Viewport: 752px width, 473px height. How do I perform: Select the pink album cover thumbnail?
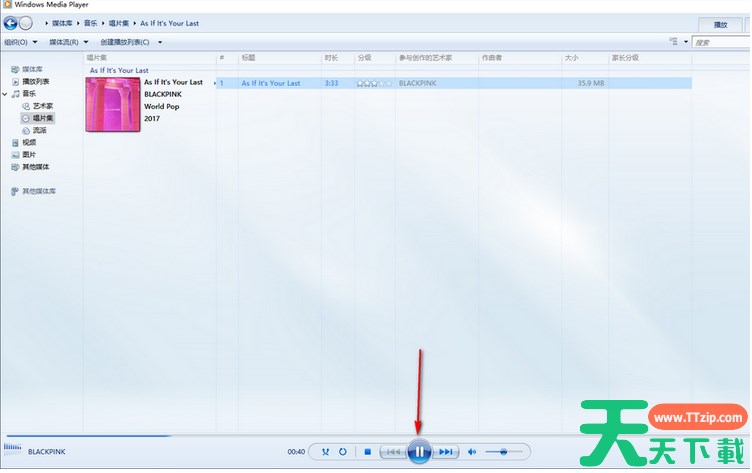click(113, 105)
